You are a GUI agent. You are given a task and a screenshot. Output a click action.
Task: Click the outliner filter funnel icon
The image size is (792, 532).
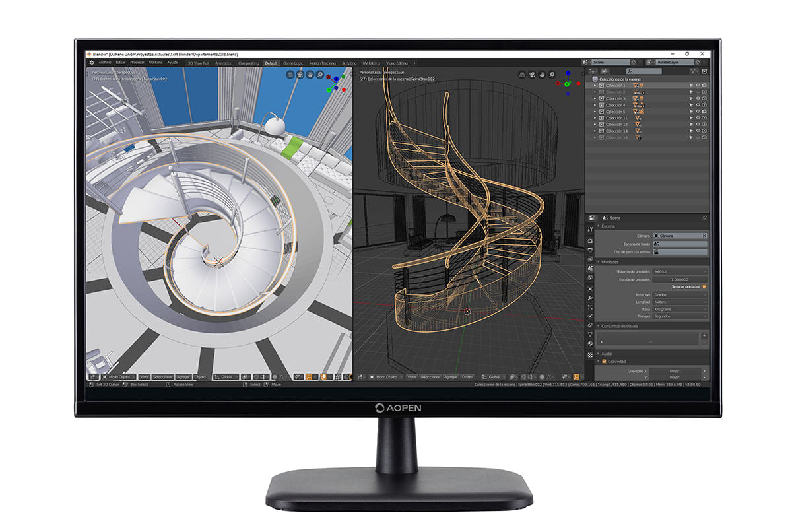click(692, 71)
